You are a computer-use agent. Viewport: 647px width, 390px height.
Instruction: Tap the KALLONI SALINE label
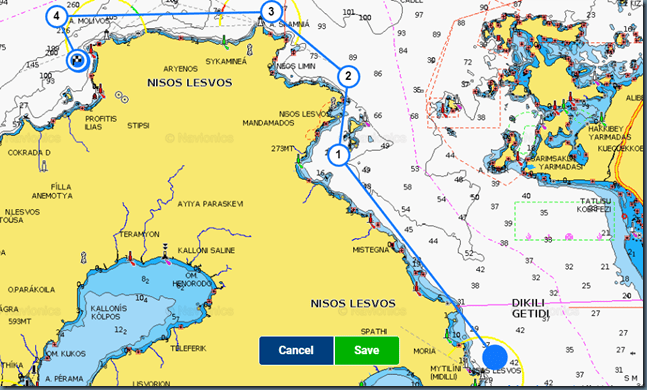pyautogui.click(x=206, y=251)
